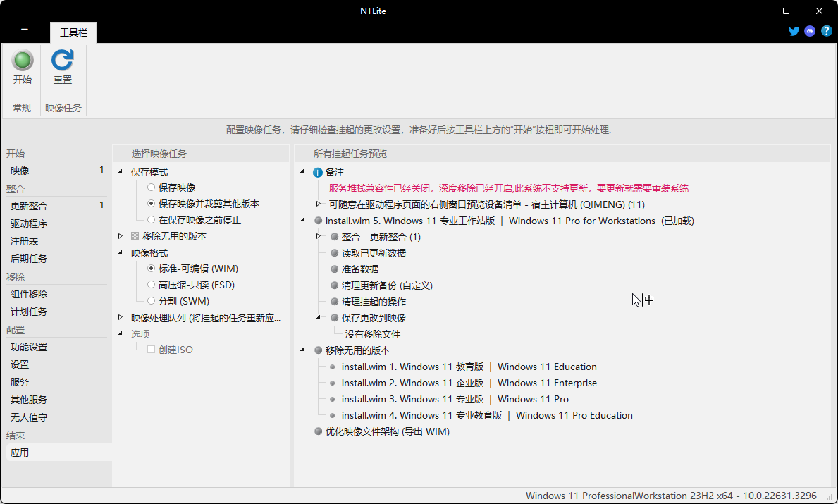Image resolution: width=838 pixels, height=504 pixels.
Task: Click the blue info icon beside 备注
Action: coord(317,173)
